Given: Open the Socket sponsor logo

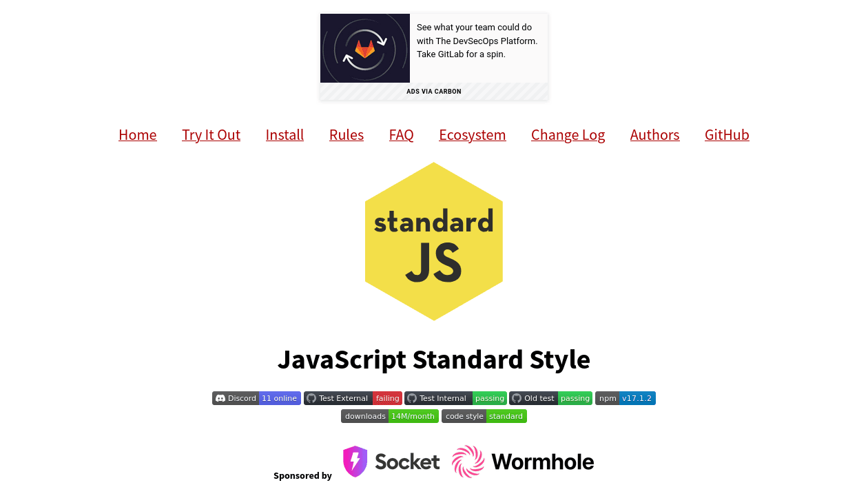Looking at the screenshot, I should 391,462.
